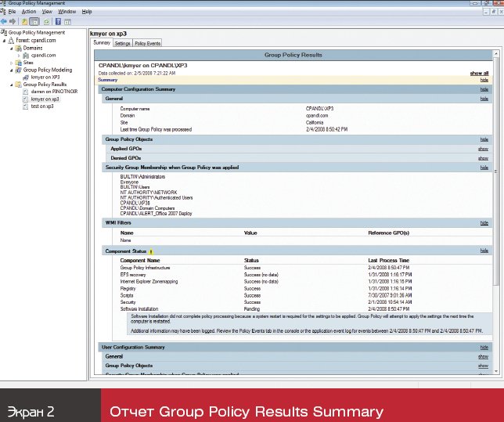Click the Forward arrow in the toolbar
Image resolution: width=504 pixels, height=422 pixels.
point(13,21)
